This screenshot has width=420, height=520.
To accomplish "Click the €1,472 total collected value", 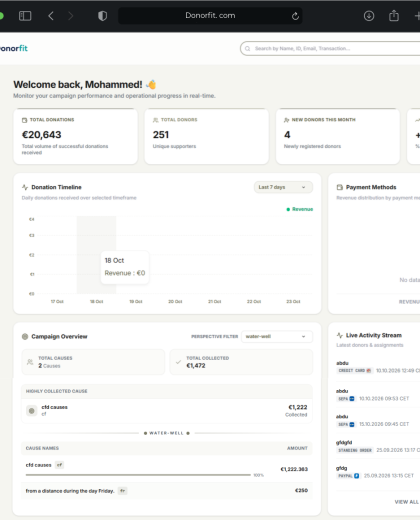I will click(196, 366).
